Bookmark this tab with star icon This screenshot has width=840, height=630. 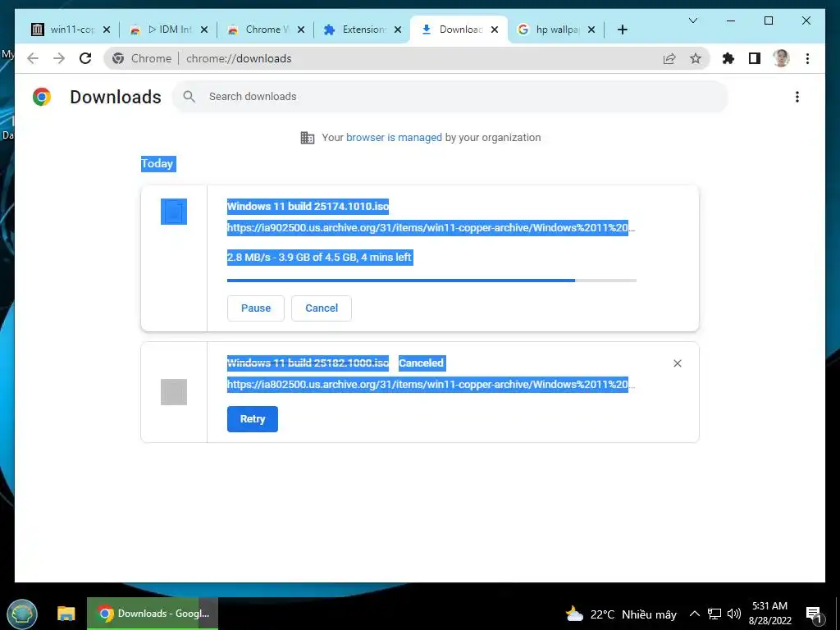[x=696, y=58]
